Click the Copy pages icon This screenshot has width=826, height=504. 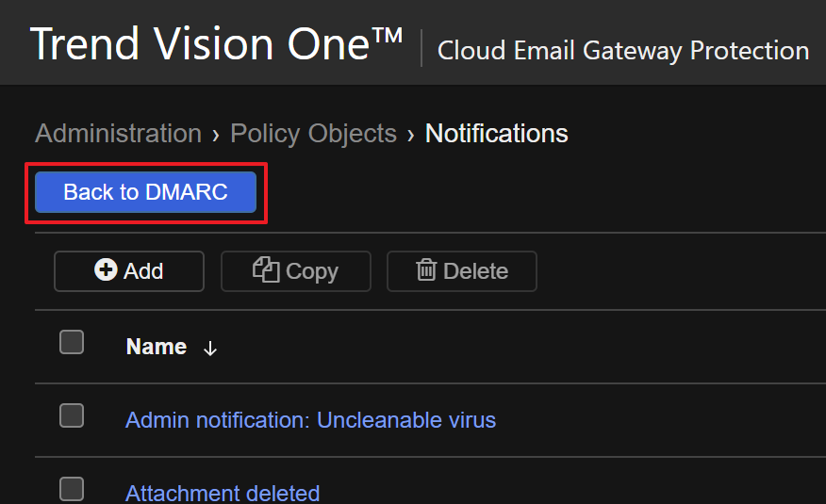coord(266,270)
